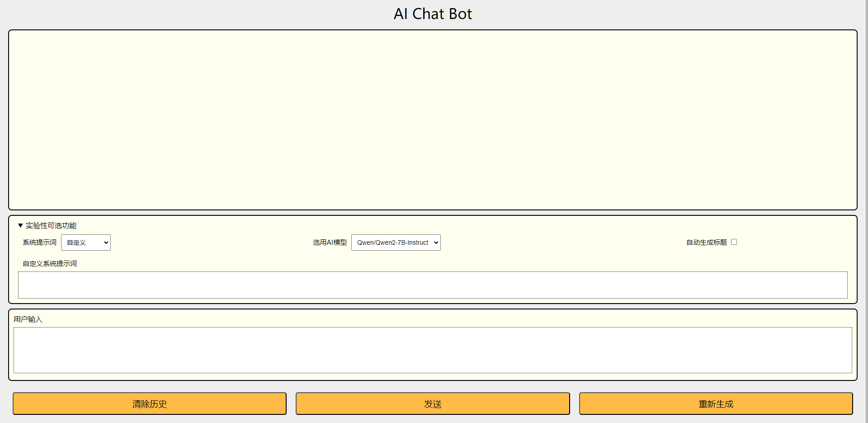The image size is (868, 423).
Task: Focus the 自定义系统提示词 text box
Action: pos(432,285)
